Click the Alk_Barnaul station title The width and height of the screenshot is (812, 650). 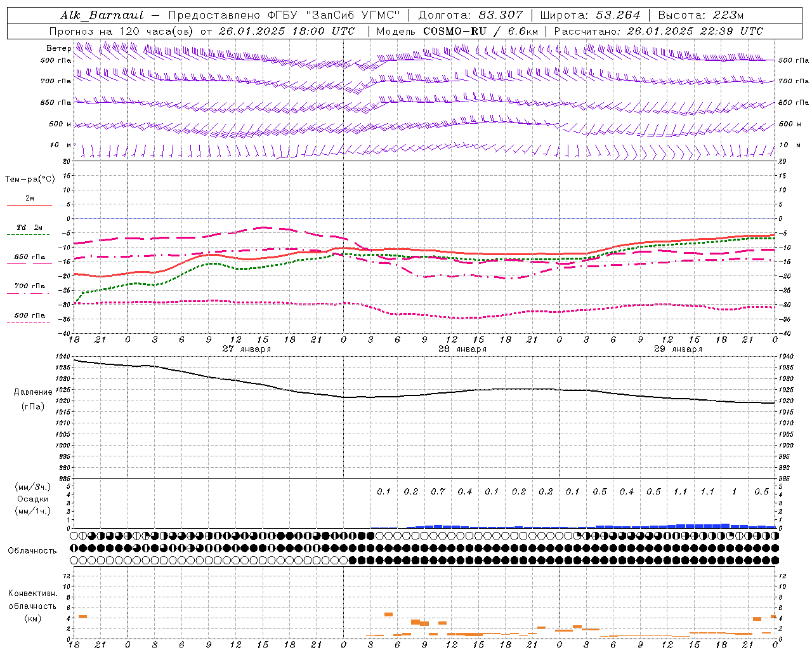[x=103, y=15]
